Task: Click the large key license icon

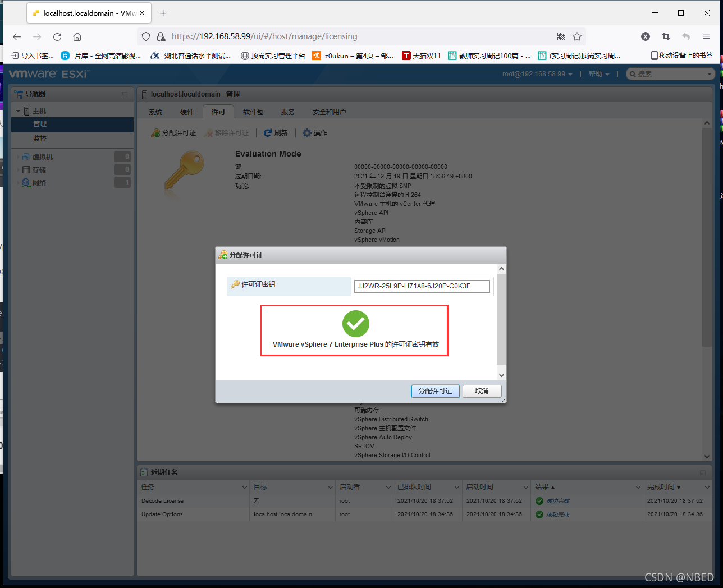Action: click(x=184, y=171)
